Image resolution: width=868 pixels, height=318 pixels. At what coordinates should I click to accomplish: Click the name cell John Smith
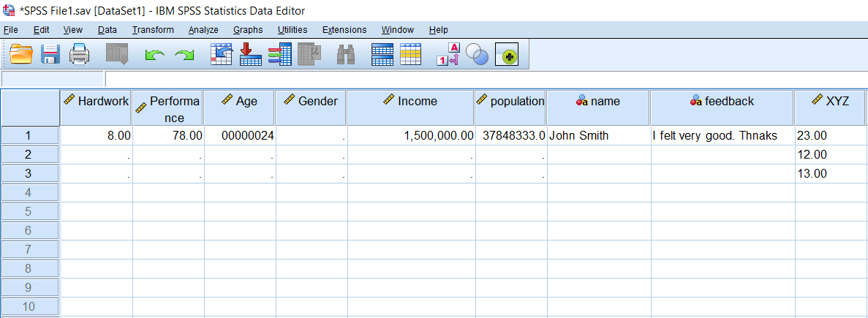click(x=598, y=135)
